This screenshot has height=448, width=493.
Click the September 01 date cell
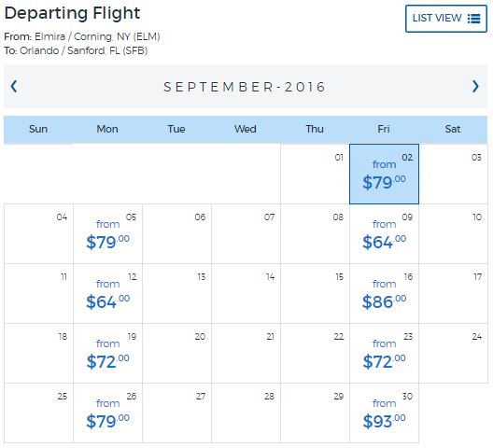315,175
